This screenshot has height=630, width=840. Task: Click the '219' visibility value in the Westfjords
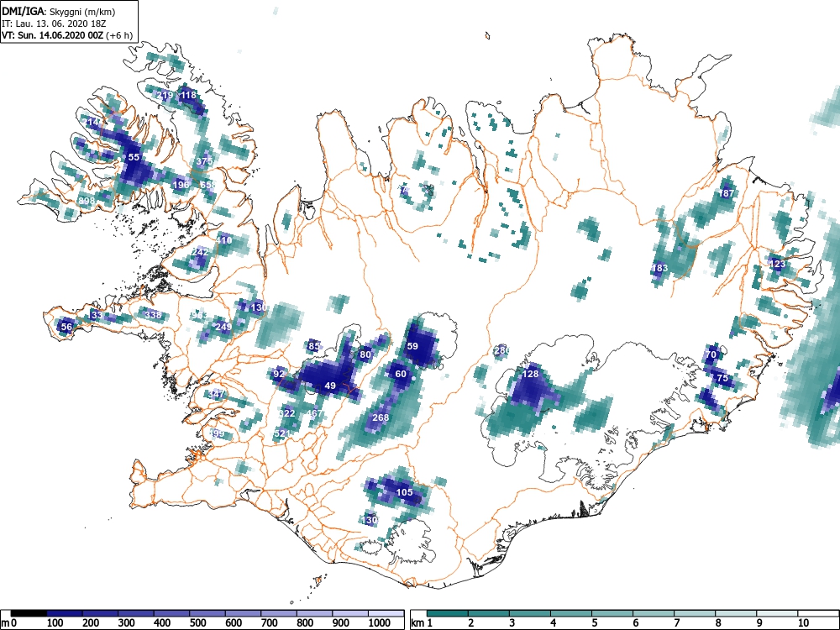click(165, 96)
